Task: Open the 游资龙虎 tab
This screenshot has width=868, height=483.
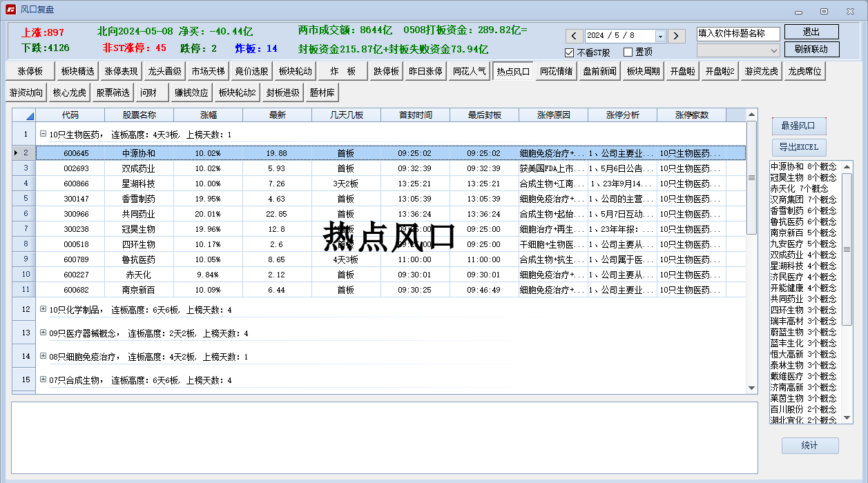Action: [762, 72]
